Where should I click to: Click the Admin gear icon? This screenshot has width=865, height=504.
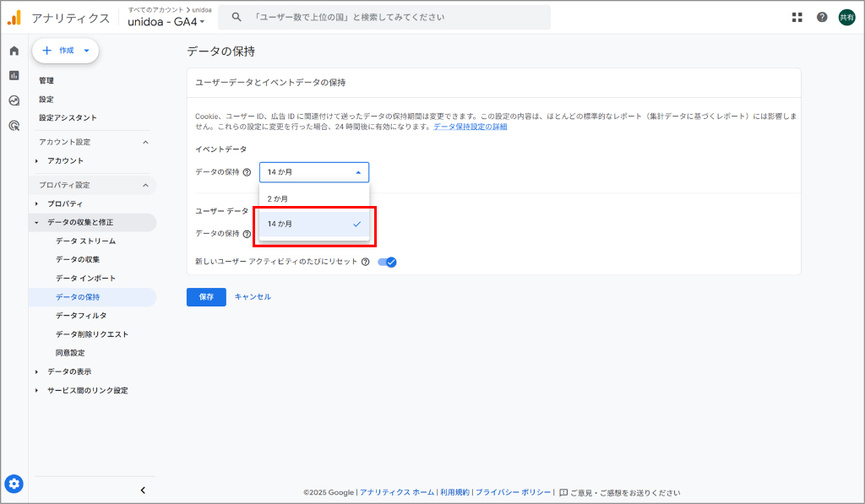click(x=14, y=484)
